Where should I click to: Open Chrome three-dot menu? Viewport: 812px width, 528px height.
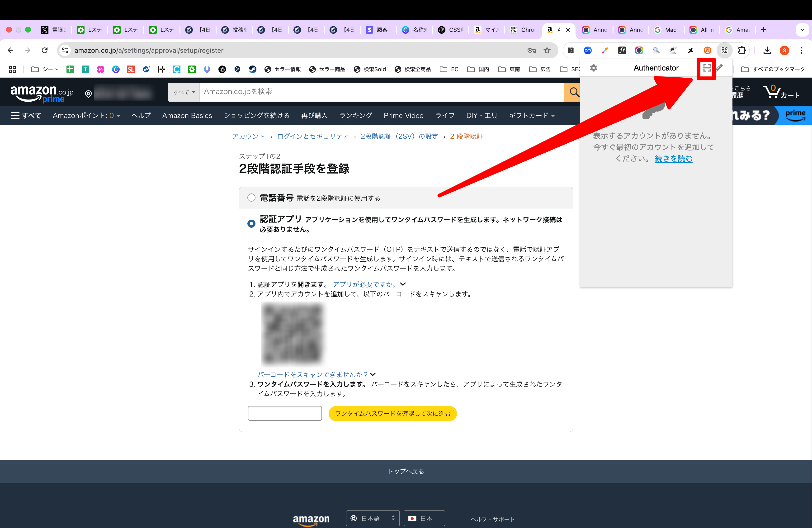pyautogui.click(x=801, y=51)
